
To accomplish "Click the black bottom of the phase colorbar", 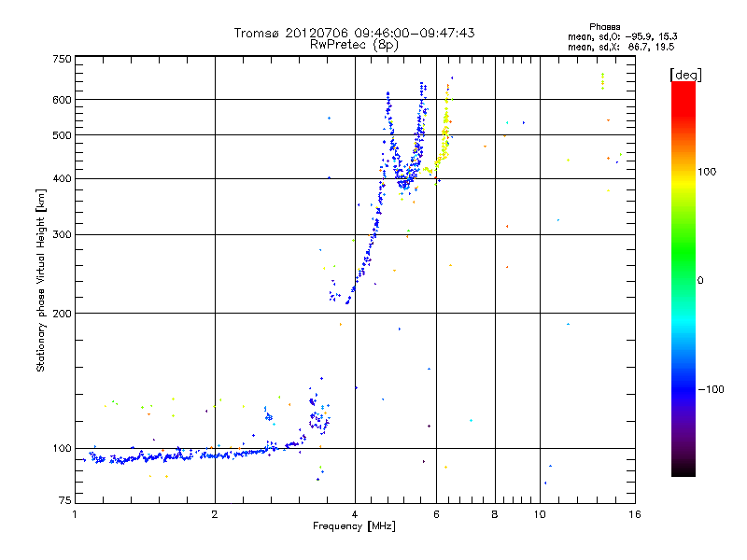I will coord(684,470).
